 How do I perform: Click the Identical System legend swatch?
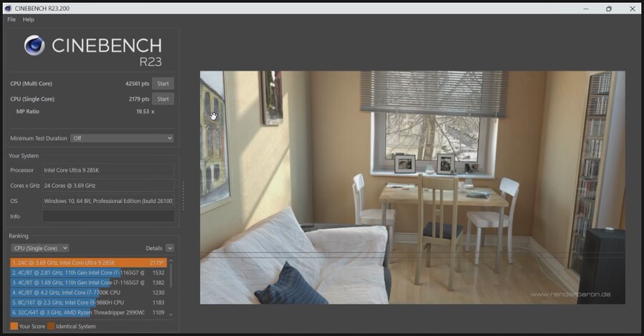coord(52,327)
